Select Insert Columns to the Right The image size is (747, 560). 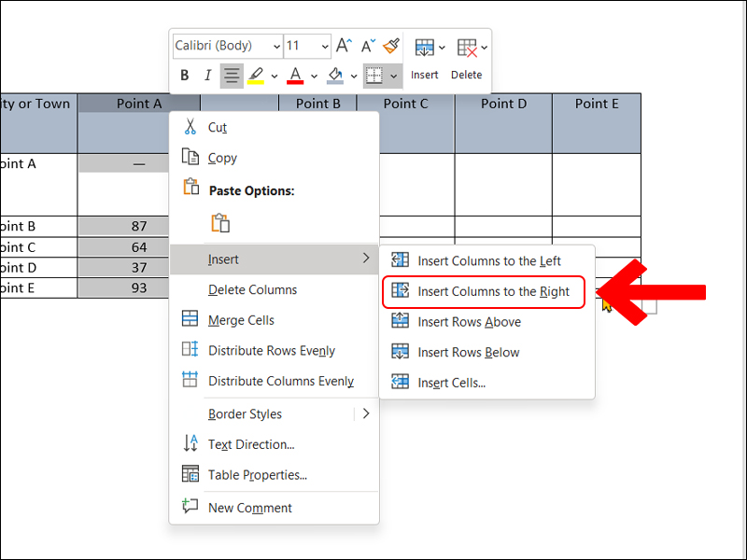coord(493,291)
